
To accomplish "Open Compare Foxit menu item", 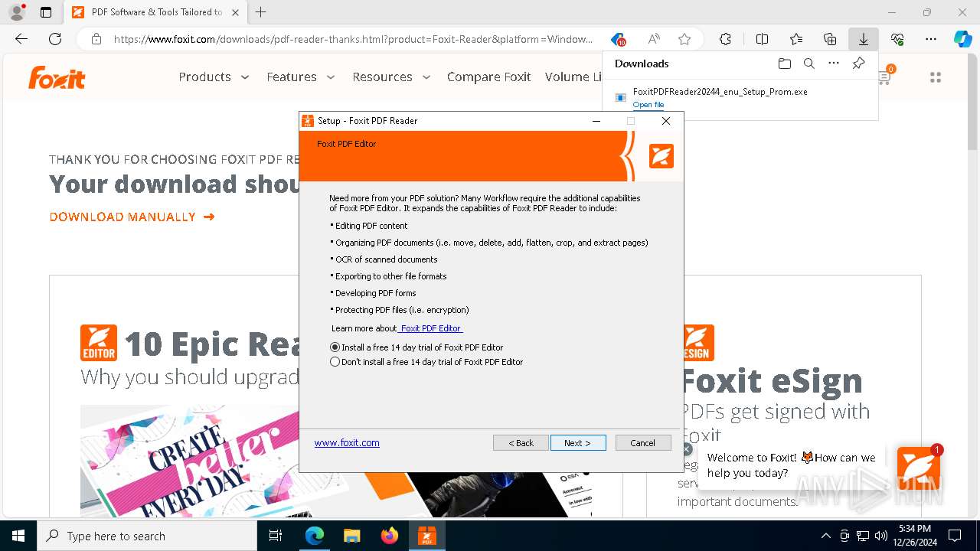I will (x=489, y=77).
